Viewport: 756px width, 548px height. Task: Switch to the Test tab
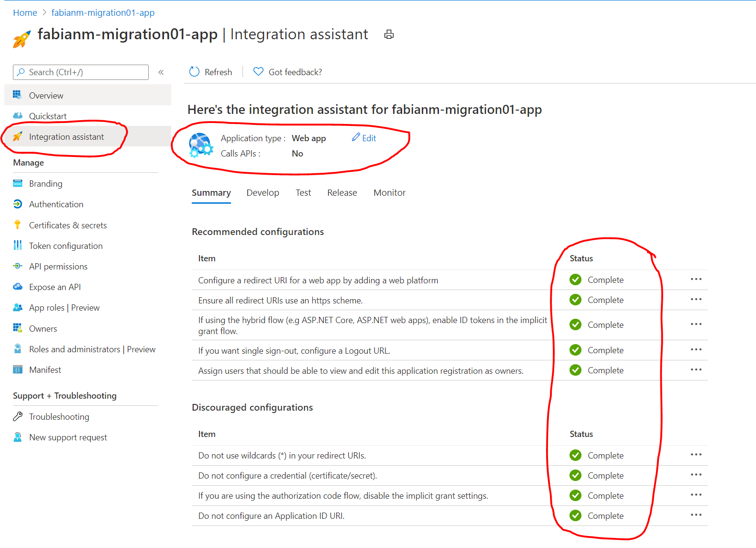click(303, 192)
